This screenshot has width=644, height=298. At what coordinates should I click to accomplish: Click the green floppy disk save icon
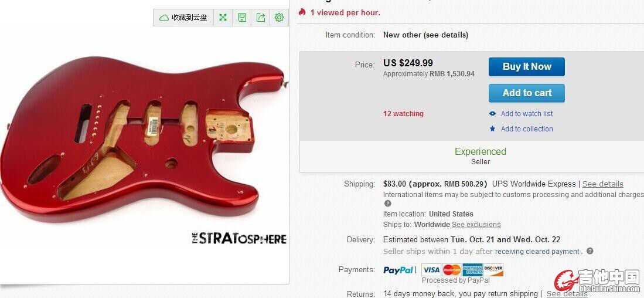(x=242, y=17)
